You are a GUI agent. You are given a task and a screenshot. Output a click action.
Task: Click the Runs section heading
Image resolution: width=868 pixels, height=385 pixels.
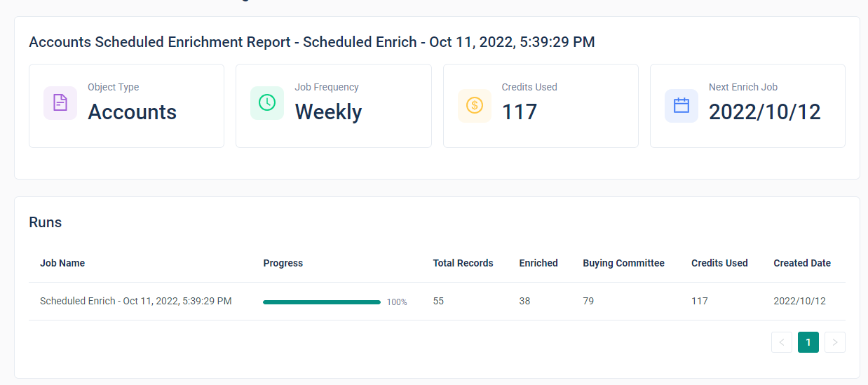[x=46, y=222]
